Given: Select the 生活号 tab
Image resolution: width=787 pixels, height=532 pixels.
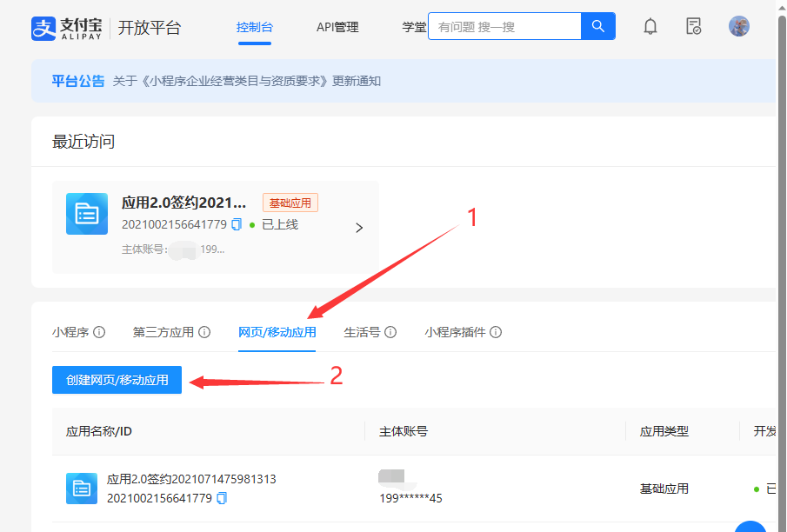Looking at the screenshot, I should (363, 331).
